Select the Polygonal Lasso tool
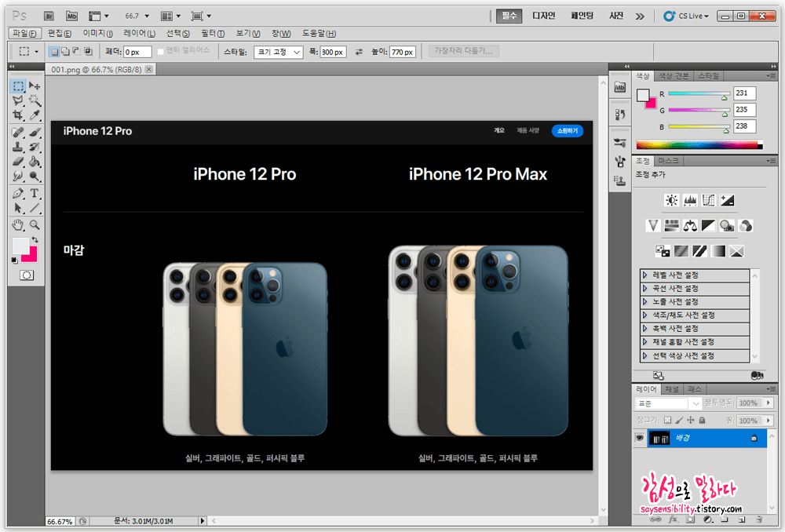This screenshot has width=785, height=532. 18,100
